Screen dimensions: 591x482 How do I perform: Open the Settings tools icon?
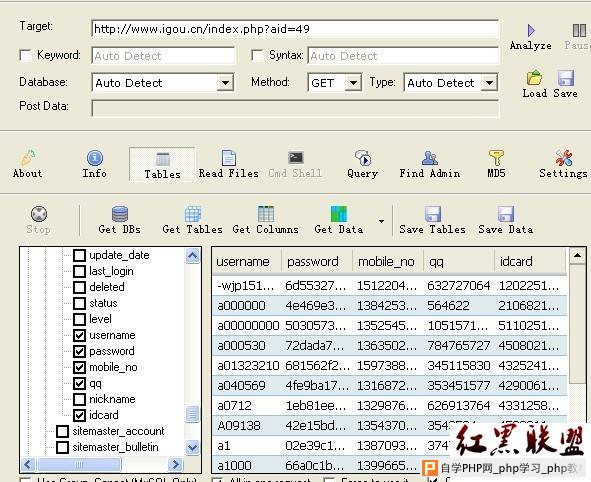pos(563,158)
